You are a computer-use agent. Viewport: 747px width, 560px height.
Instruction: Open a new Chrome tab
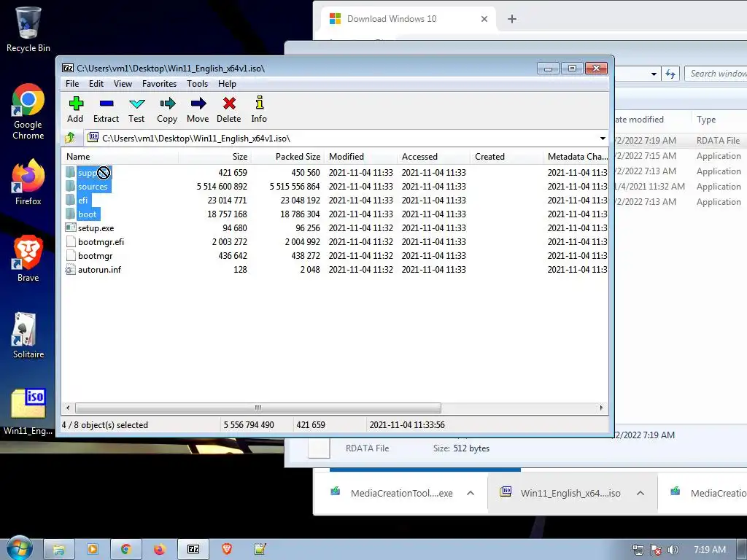point(512,19)
